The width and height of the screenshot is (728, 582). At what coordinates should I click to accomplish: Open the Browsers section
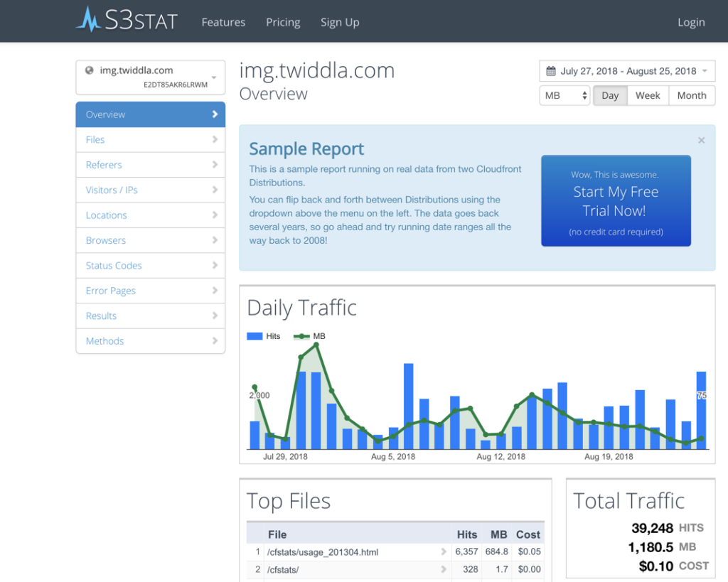pos(151,240)
